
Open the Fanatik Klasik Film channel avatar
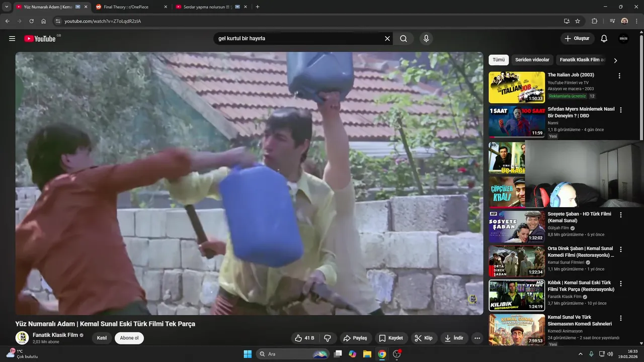[22, 338]
